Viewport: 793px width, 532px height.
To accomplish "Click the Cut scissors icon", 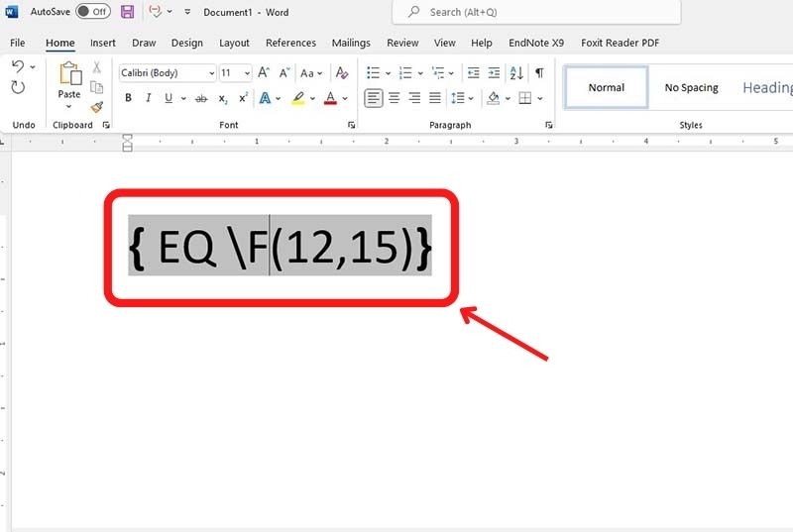I will (x=96, y=66).
